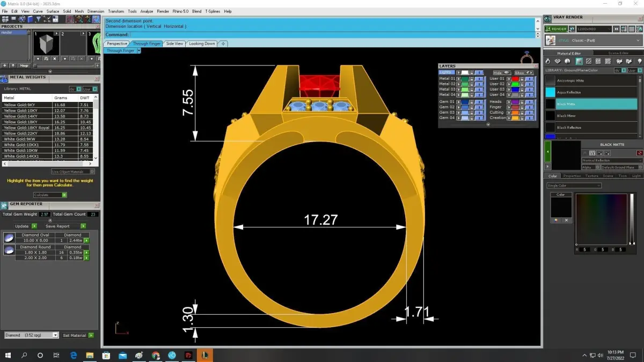Image resolution: width=644 pixels, height=362 pixels.
Task: Click the four-pane layout icon in toolbar
Action: pos(5,19)
